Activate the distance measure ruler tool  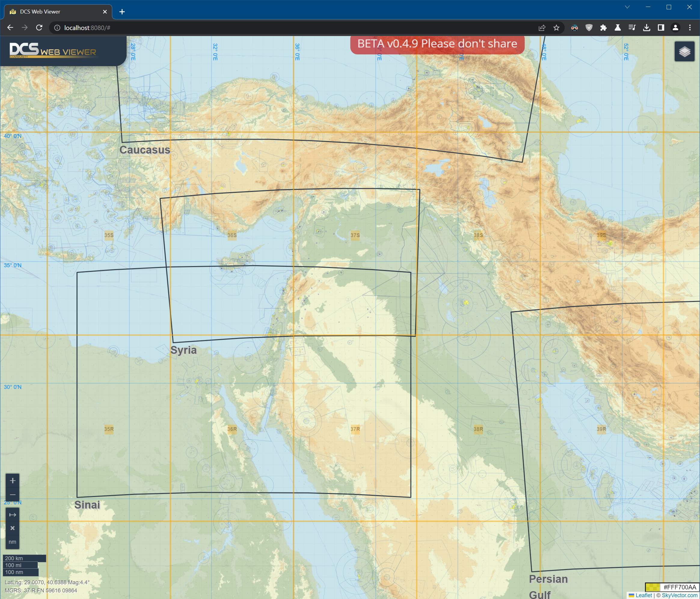tap(13, 515)
